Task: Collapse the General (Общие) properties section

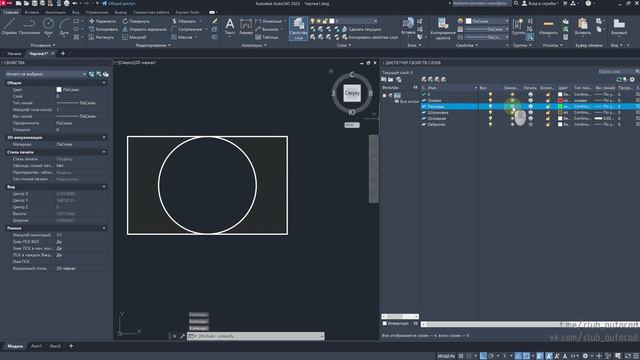Action: click(x=104, y=83)
